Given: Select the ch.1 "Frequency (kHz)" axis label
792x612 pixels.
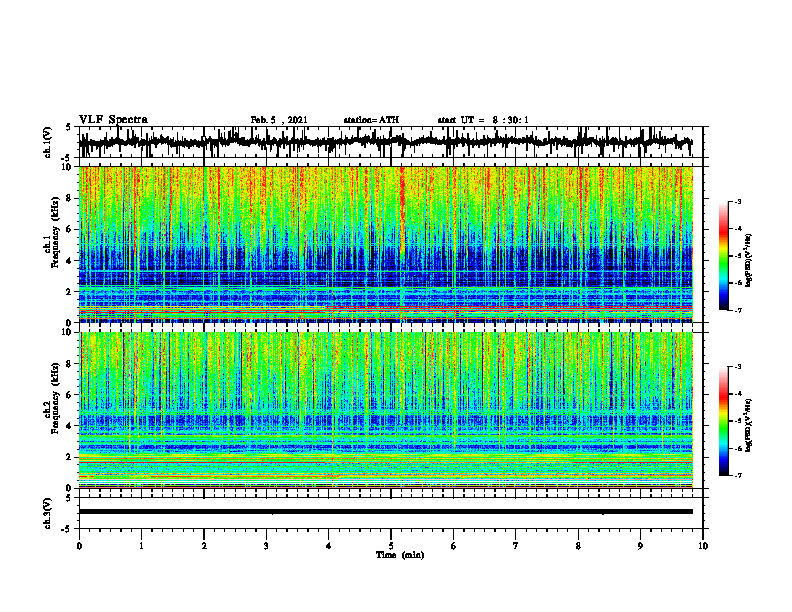Looking at the screenshot, I should click(x=55, y=232).
